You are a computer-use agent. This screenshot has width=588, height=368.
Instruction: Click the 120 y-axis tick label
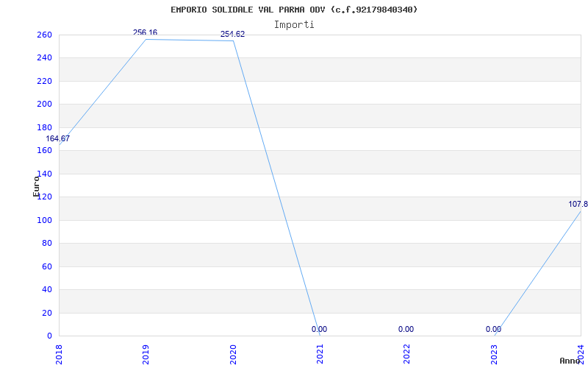[x=44, y=197]
